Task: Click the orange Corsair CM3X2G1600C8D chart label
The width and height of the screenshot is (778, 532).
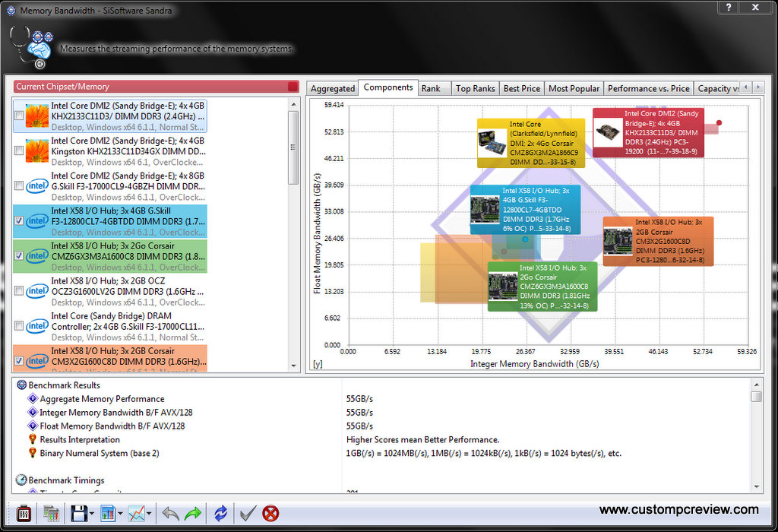Action: coord(658,241)
